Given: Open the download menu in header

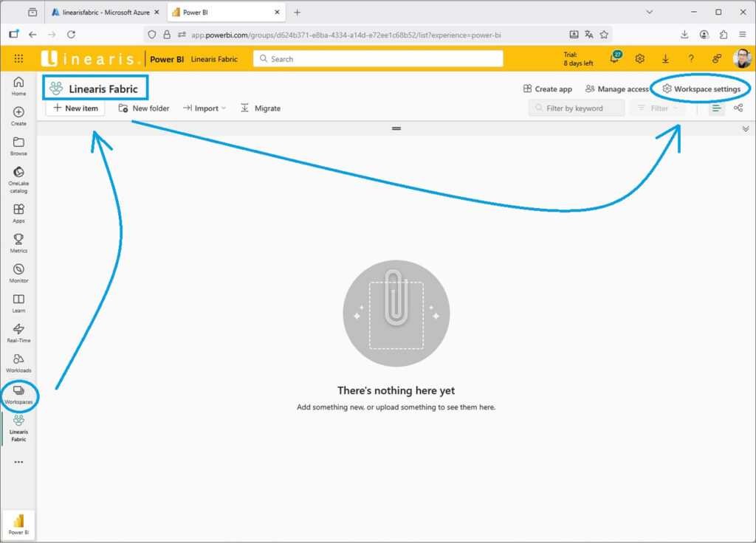Looking at the screenshot, I should [x=665, y=59].
